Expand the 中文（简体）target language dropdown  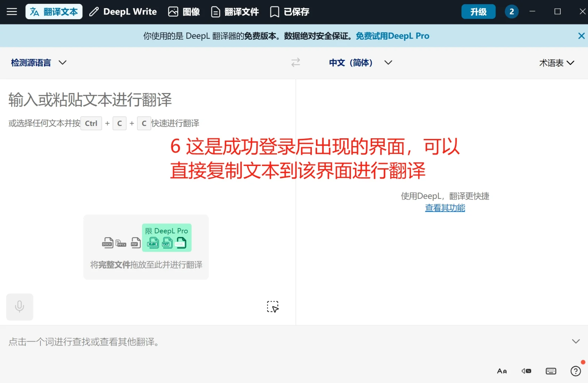(360, 63)
